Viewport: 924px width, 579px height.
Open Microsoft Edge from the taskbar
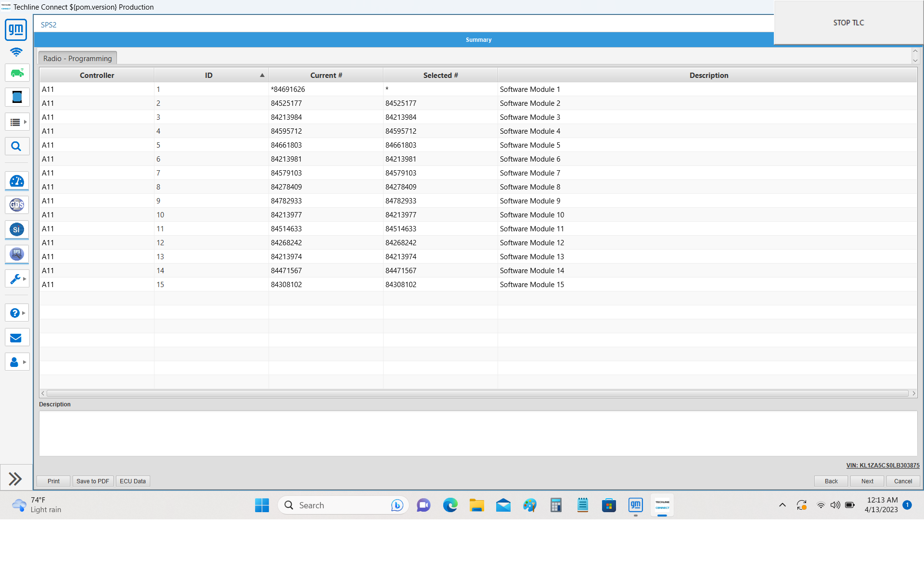(x=450, y=505)
